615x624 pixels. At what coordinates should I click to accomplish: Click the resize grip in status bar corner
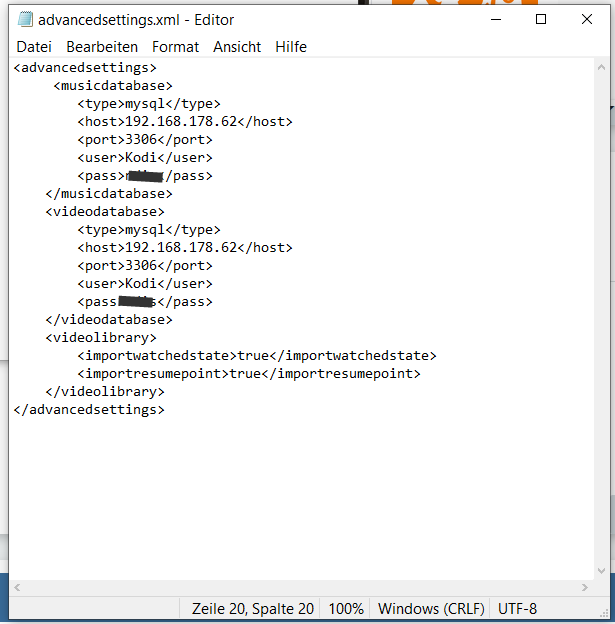pos(604,613)
